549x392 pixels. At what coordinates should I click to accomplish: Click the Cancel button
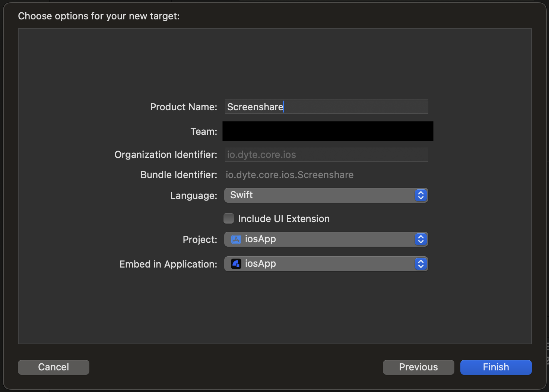pos(53,367)
